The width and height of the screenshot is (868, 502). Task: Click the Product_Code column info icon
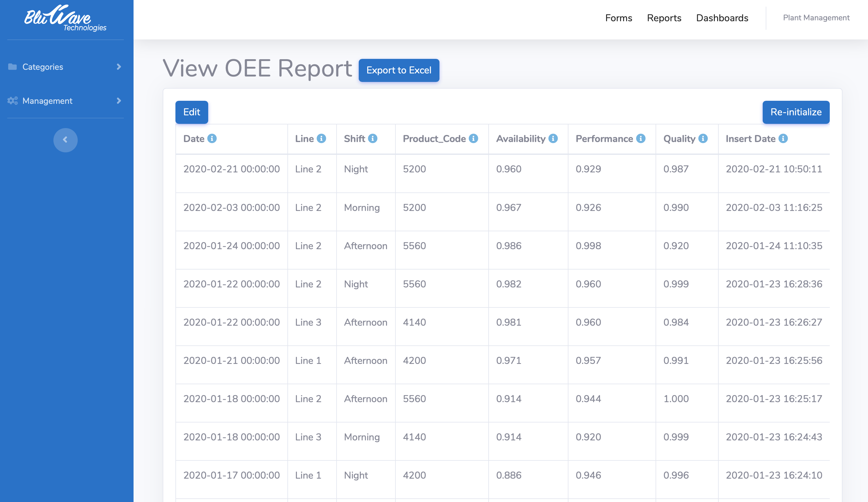point(473,138)
